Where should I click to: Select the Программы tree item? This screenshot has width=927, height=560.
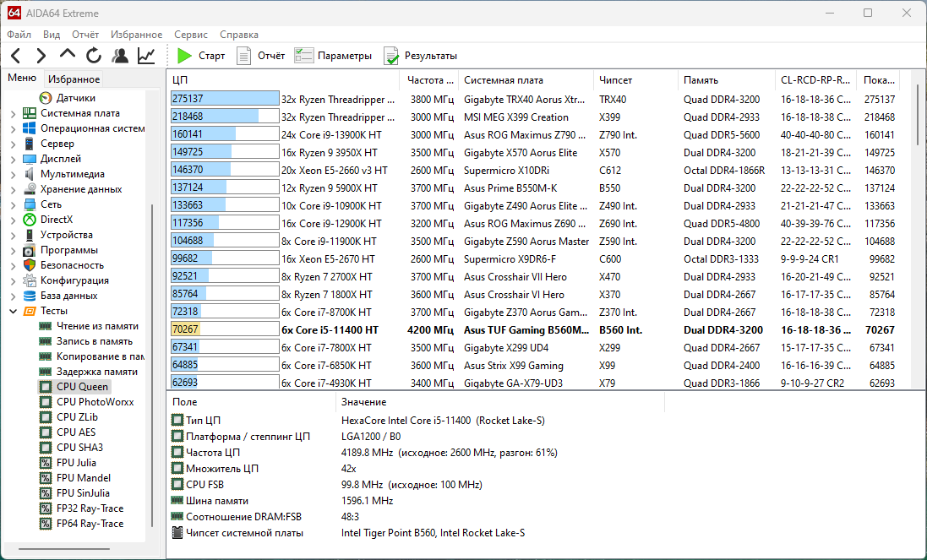tap(69, 251)
